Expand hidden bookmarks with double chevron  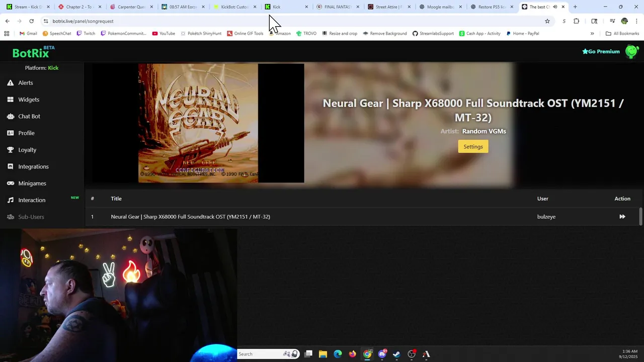click(x=592, y=34)
